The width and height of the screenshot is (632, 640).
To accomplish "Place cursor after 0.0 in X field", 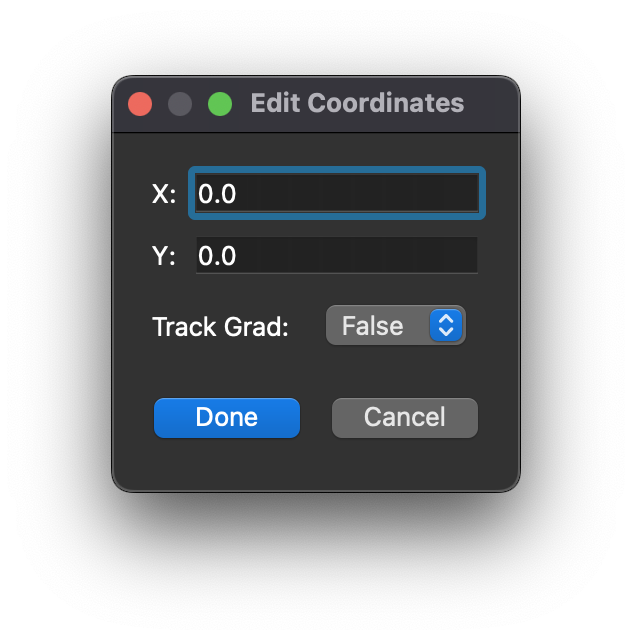I will 238,193.
